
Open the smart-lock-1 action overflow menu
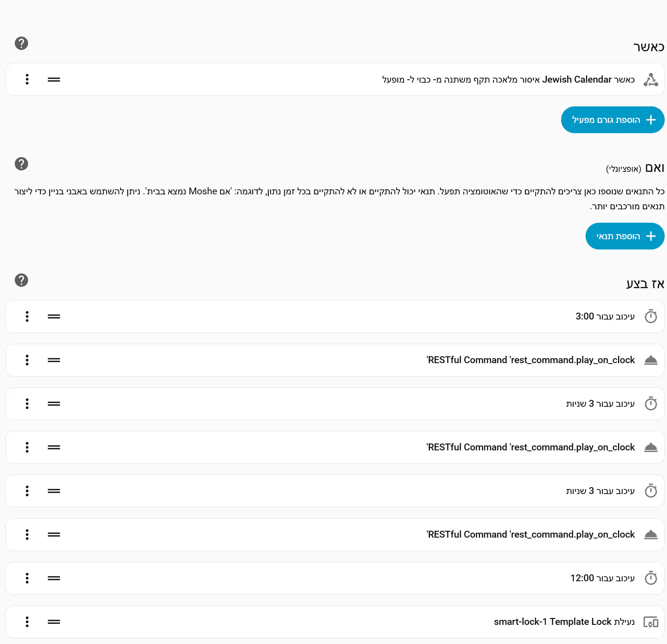pos(27,622)
